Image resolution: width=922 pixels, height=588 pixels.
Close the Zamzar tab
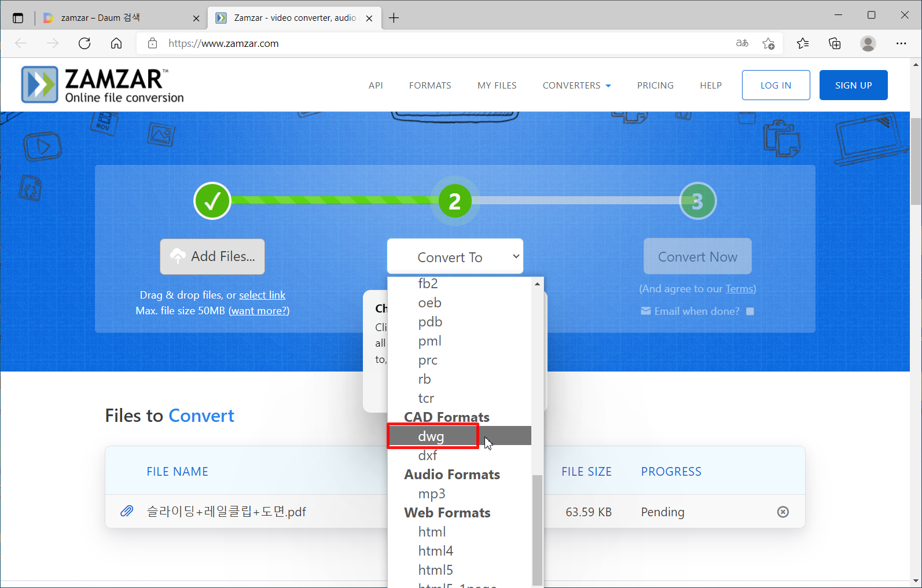pyautogui.click(x=369, y=19)
